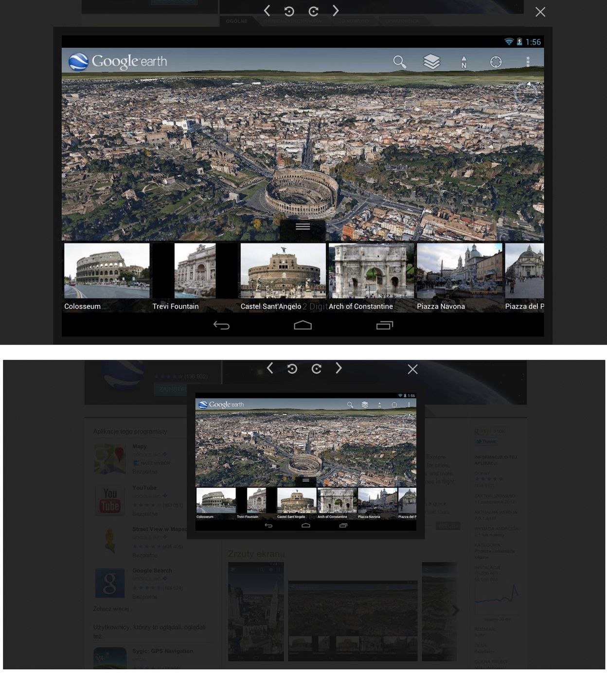This screenshot has width=607, height=700.
Task: Switch to the OGÓLNE tab
Action: pos(237,21)
